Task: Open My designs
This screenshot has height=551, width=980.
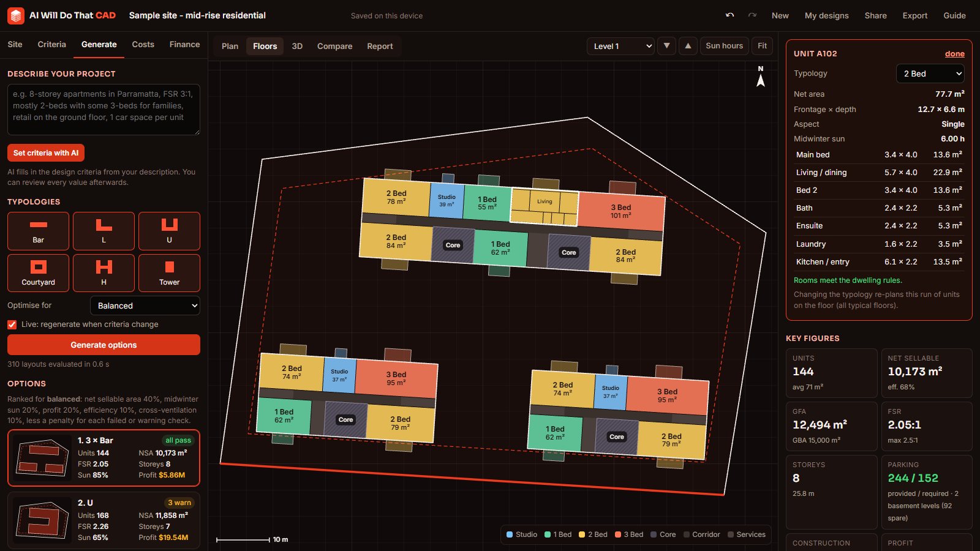Action: click(x=826, y=15)
